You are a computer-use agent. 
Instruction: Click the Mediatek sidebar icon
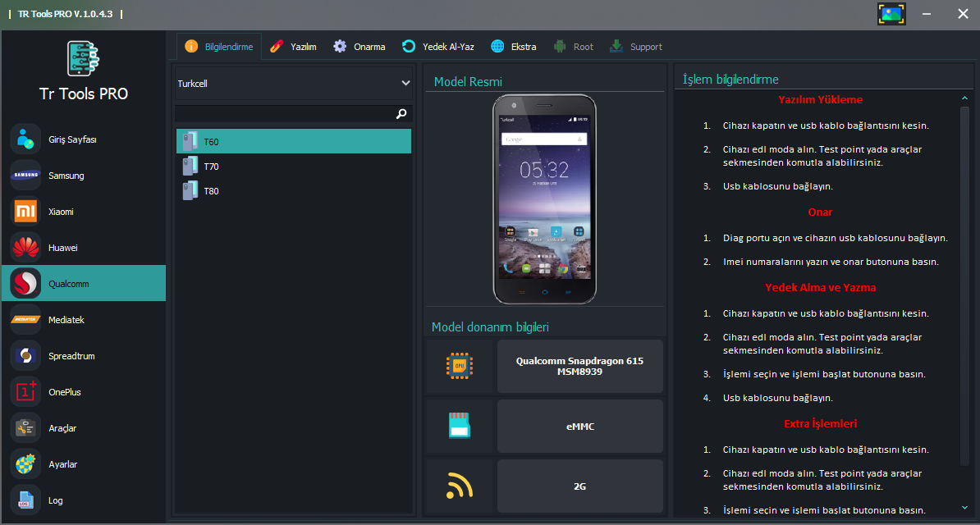coord(25,320)
